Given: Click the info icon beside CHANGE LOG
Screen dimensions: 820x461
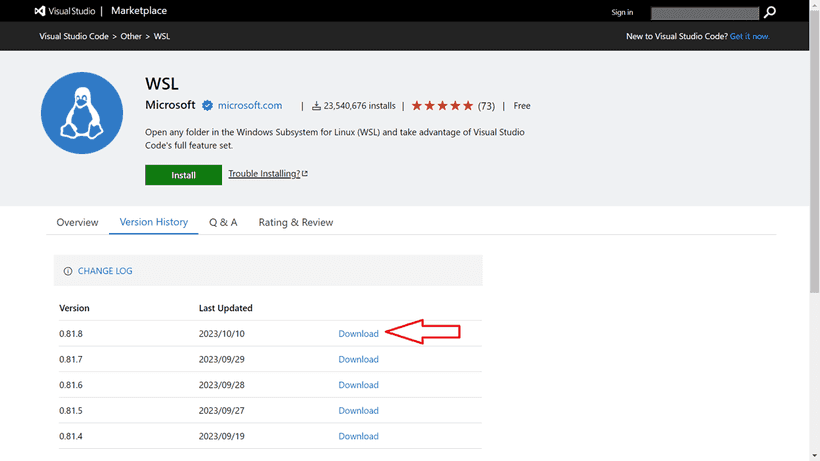Looking at the screenshot, I should (68, 271).
